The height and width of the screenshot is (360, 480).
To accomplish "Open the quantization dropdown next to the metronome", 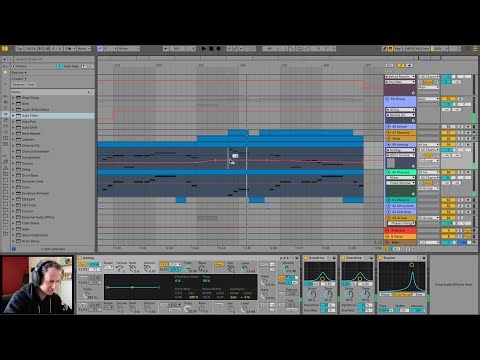I will pos(83,49).
